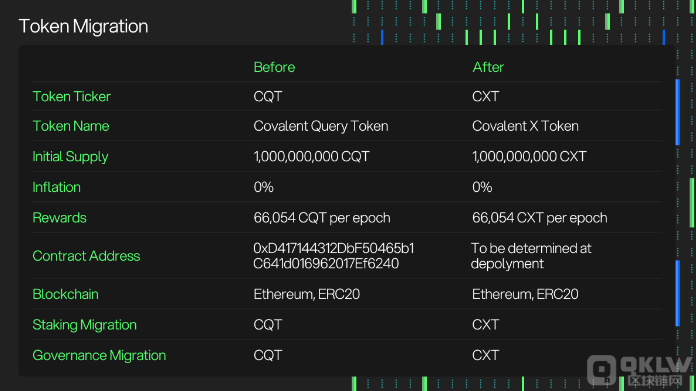This screenshot has width=696, height=391.
Task: Click the Staking Migration row label
Action: pos(84,325)
